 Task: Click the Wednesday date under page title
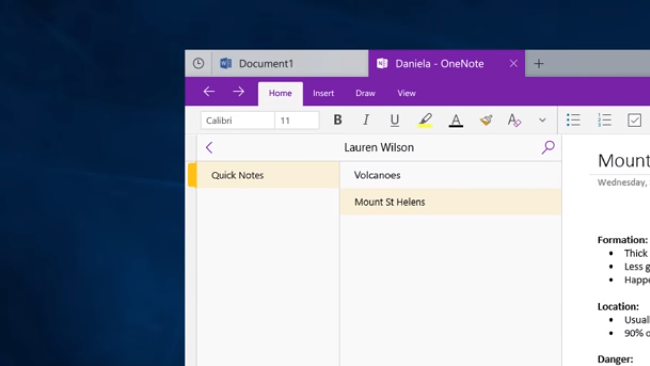tap(623, 182)
